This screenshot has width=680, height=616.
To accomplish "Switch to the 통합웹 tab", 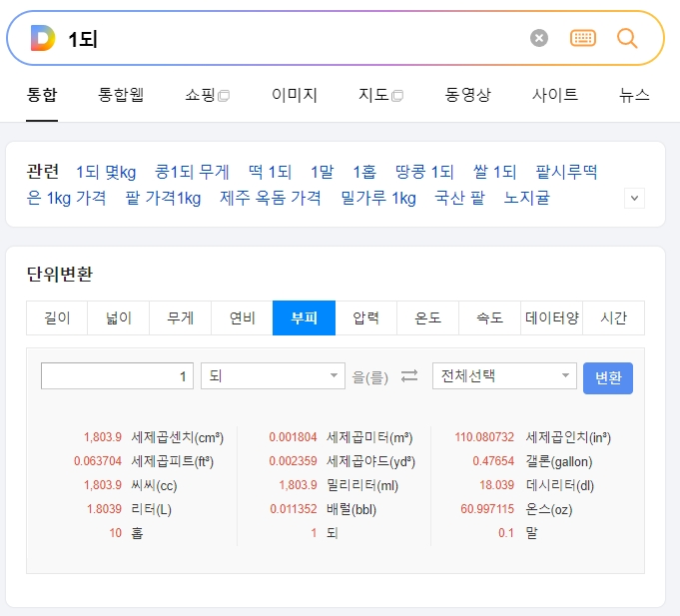I will [121, 95].
